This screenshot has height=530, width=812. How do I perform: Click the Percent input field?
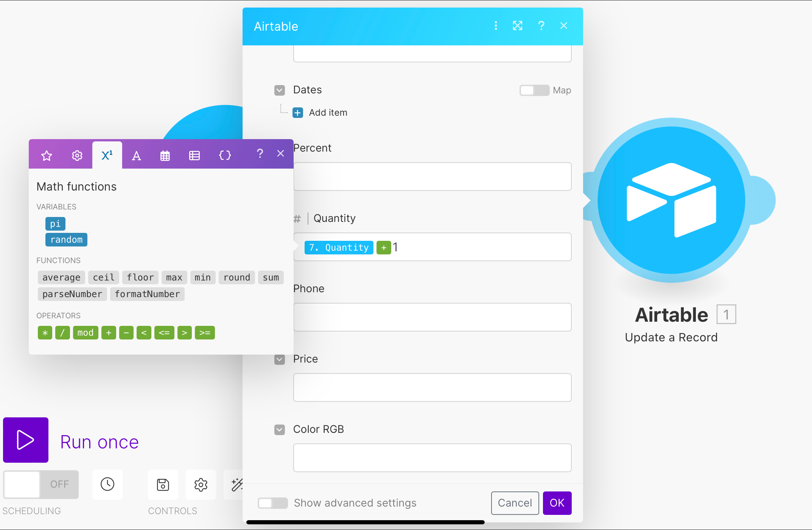[432, 177]
